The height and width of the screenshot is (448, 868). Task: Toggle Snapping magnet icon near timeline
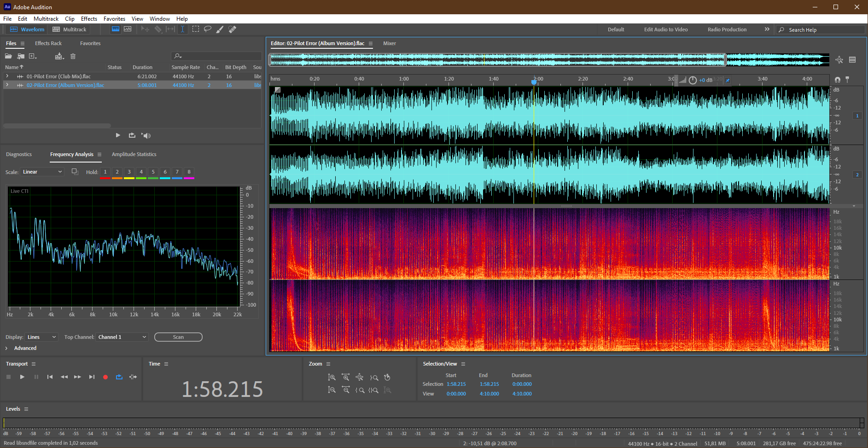click(x=837, y=79)
